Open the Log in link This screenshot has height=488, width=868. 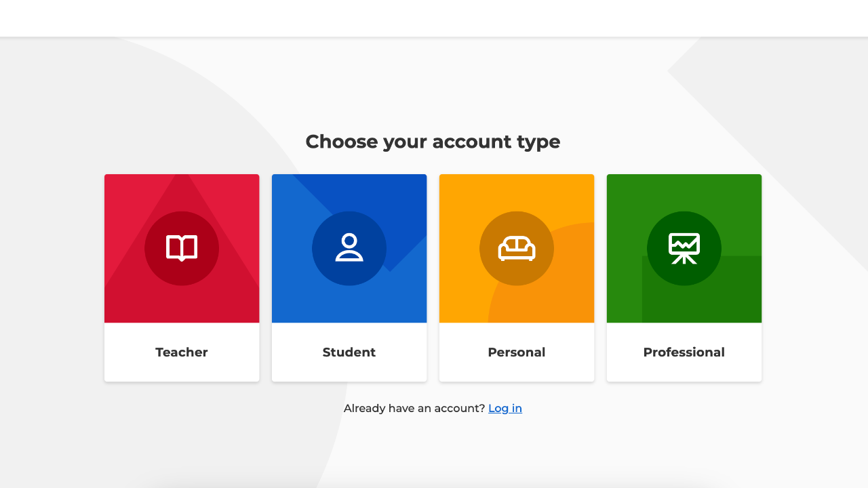point(505,408)
